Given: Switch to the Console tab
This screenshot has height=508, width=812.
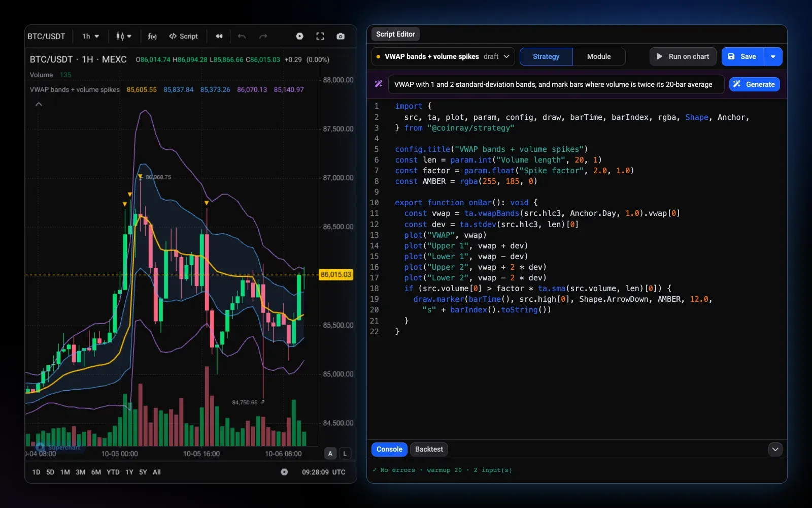Looking at the screenshot, I should pyautogui.click(x=389, y=449).
